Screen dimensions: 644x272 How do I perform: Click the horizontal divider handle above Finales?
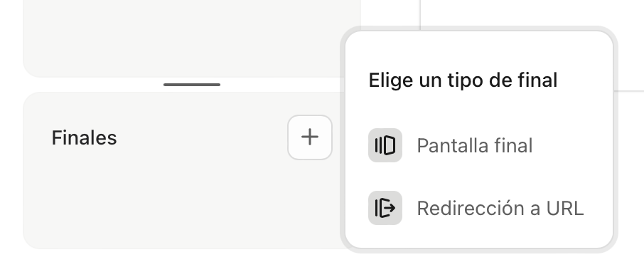[x=192, y=85]
